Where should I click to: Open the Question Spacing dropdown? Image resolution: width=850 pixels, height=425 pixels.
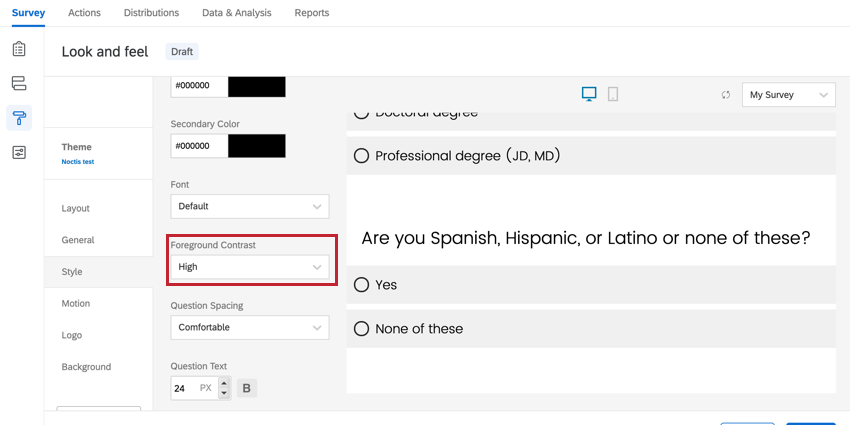[x=250, y=327]
